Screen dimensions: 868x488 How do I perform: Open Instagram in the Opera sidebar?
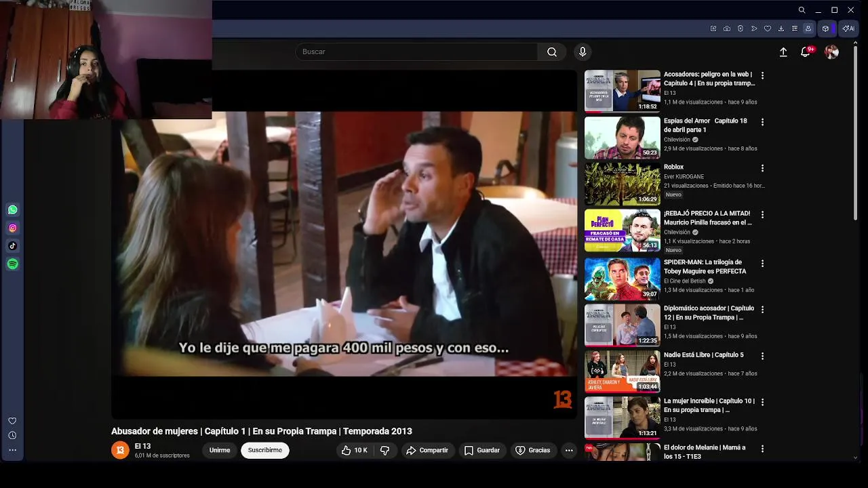pyautogui.click(x=12, y=228)
